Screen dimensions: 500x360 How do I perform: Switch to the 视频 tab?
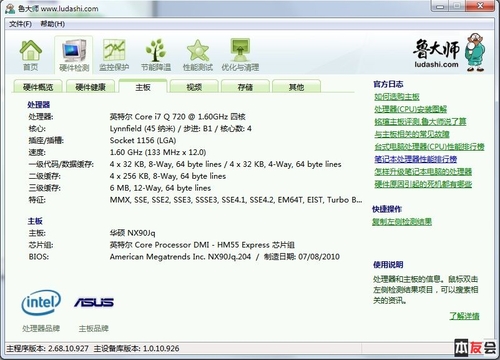tap(194, 87)
